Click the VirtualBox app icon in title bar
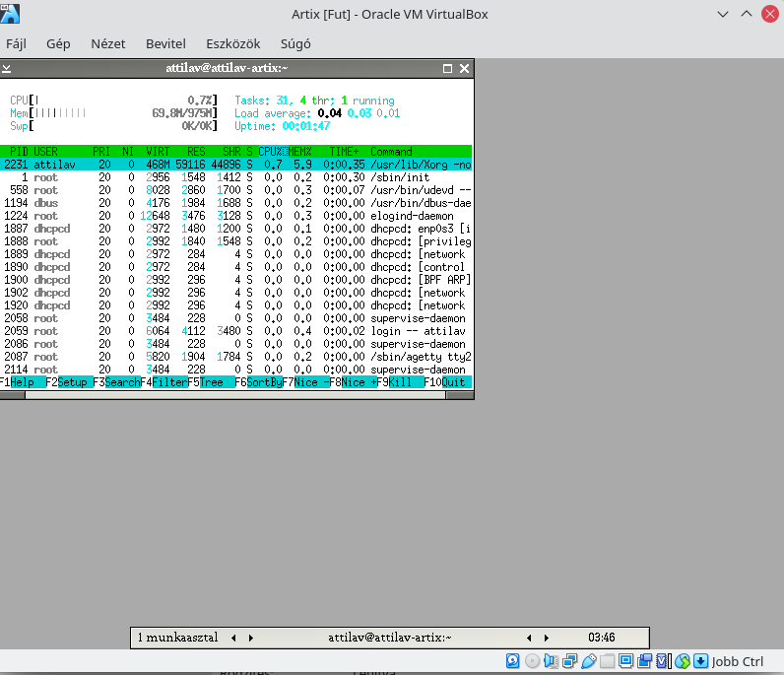The width and height of the screenshot is (784, 675). [10, 14]
